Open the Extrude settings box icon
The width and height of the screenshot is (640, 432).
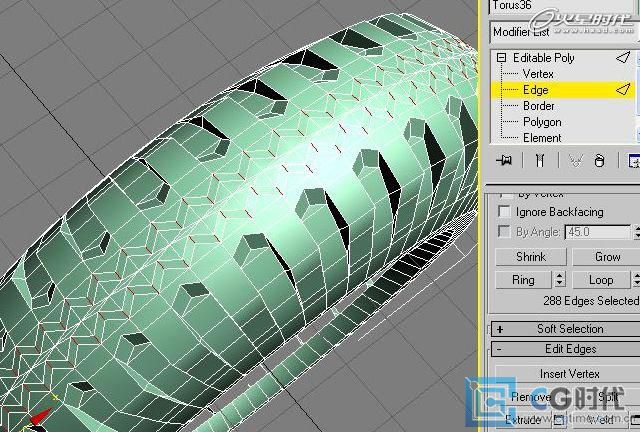tap(559, 420)
